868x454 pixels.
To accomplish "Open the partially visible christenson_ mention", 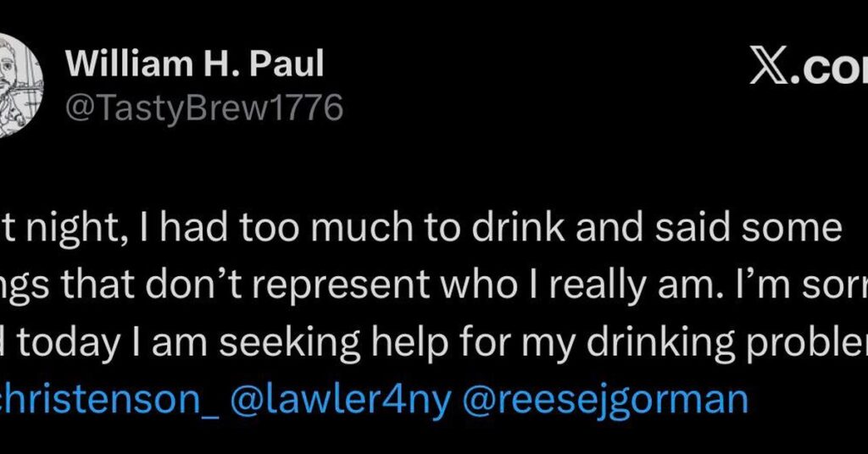I will point(109,401).
